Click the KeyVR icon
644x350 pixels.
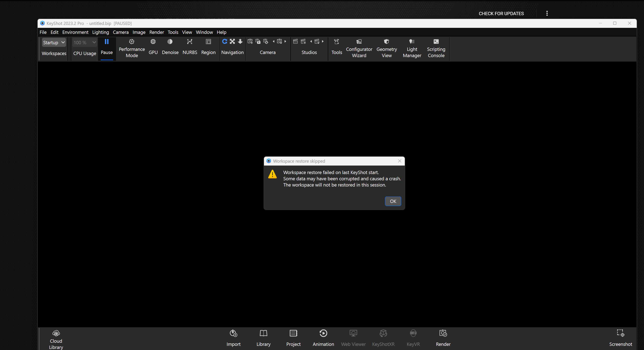tap(413, 338)
